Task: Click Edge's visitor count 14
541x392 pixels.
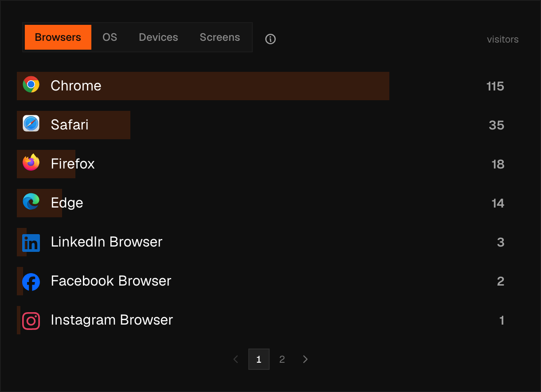Action: (x=498, y=203)
